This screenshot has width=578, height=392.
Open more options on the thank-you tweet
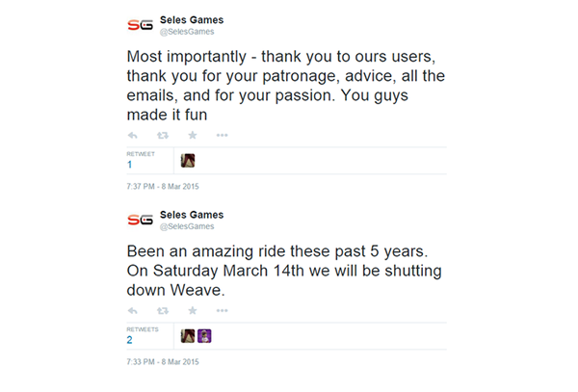222,135
